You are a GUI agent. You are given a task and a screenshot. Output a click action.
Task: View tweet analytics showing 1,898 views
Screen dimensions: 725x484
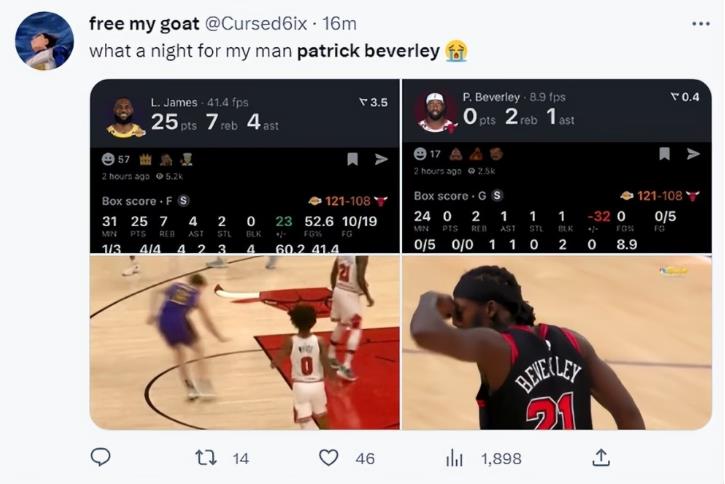[x=454, y=458]
